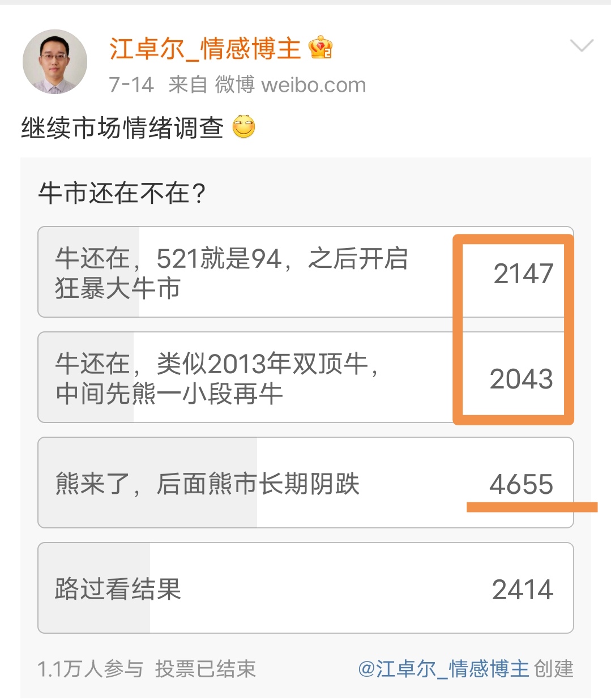Tap the poll title 牛市还在不在？
The height and width of the screenshot is (700, 611).
pos(122,193)
